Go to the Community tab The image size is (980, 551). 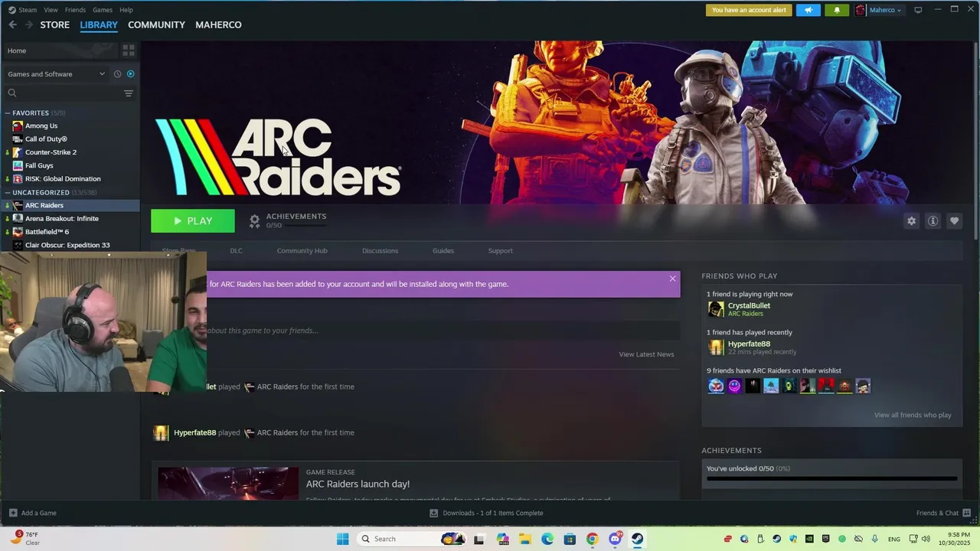pos(156,24)
